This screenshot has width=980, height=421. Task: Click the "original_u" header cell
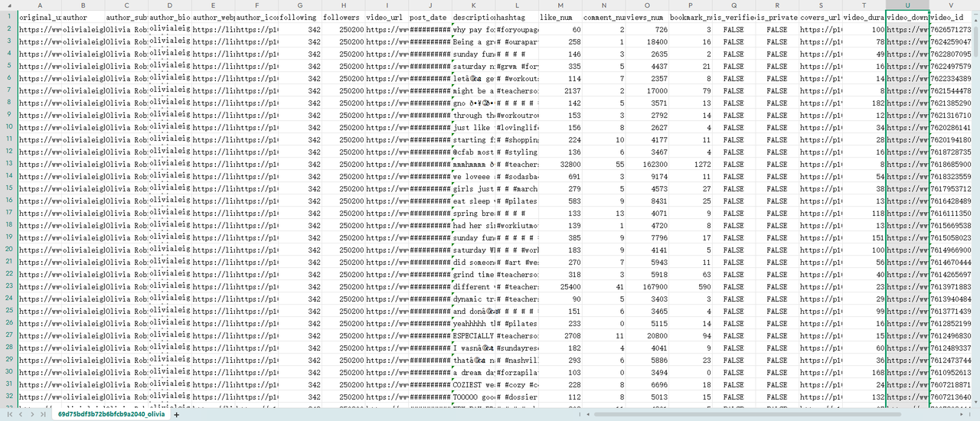click(x=39, y=17)
